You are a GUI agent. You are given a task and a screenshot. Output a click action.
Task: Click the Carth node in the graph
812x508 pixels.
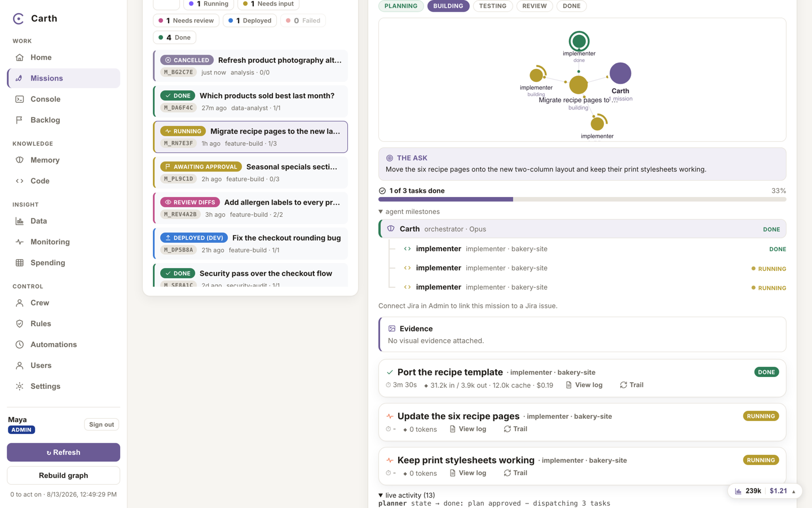620,73
